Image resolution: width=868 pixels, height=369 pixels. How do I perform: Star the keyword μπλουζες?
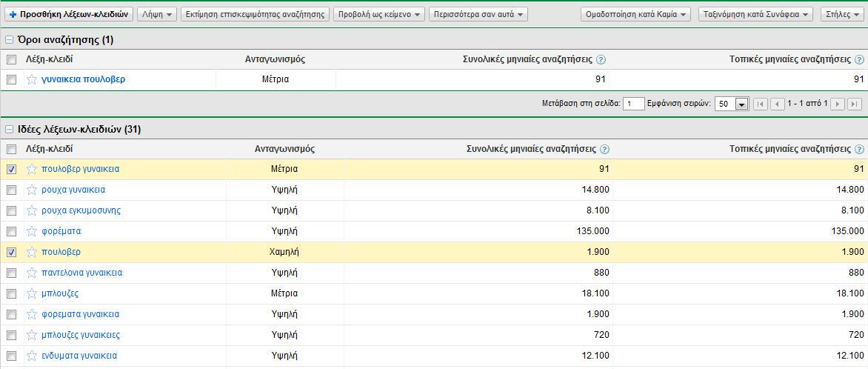click(32, 293)
